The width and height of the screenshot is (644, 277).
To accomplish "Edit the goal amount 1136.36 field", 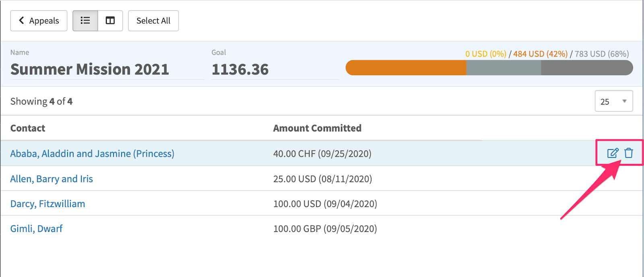I will tap(275, 69).
